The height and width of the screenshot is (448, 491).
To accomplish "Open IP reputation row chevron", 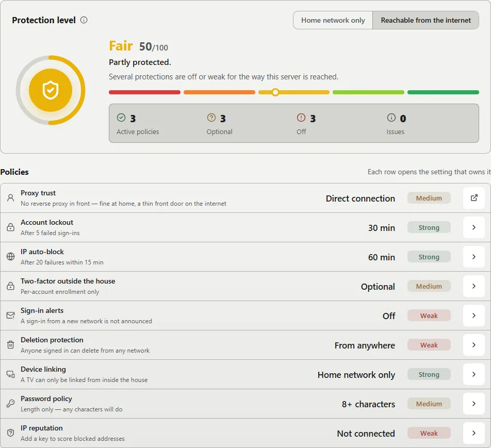I will point(474,433).
